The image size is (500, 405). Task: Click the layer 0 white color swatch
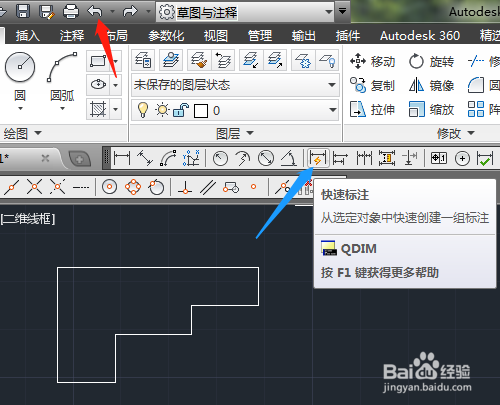pyautogui.click(x=201, y=111)
